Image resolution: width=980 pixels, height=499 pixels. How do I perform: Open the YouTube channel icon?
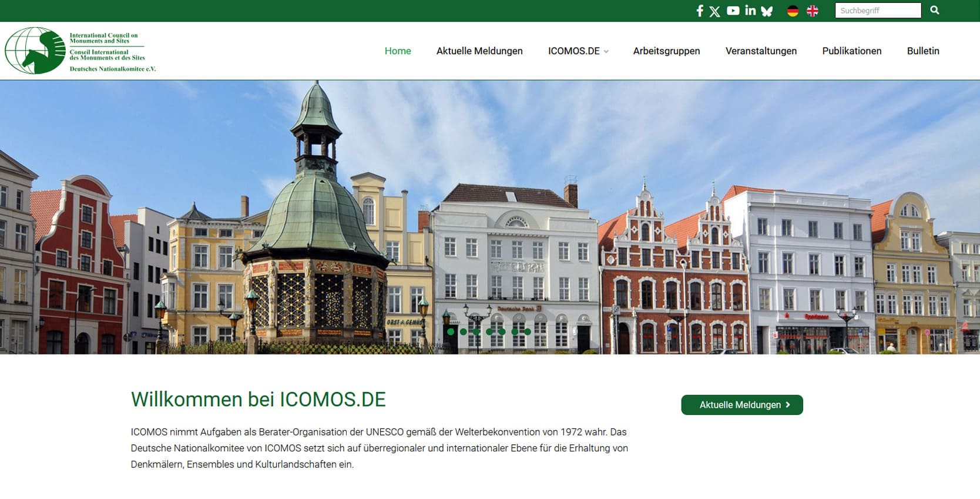pos(733,11)
